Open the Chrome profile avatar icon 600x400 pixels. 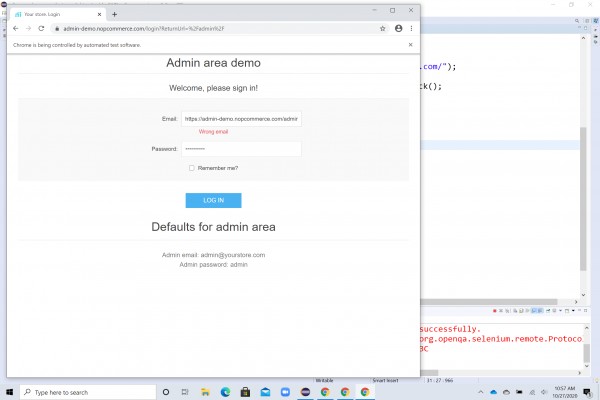pos(398,28)
